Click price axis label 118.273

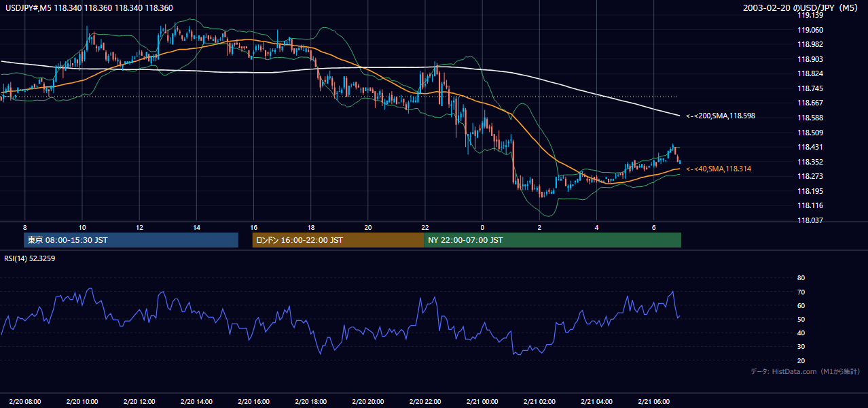click(x=810, y=176)
